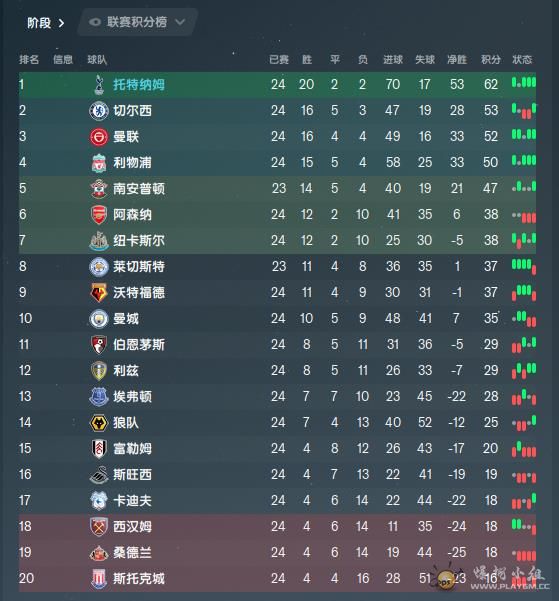Viewport: 559px width, 601px height.
Task: Sort table by 积分 column header
Action: pyautogui.click(x=491, y=59)
